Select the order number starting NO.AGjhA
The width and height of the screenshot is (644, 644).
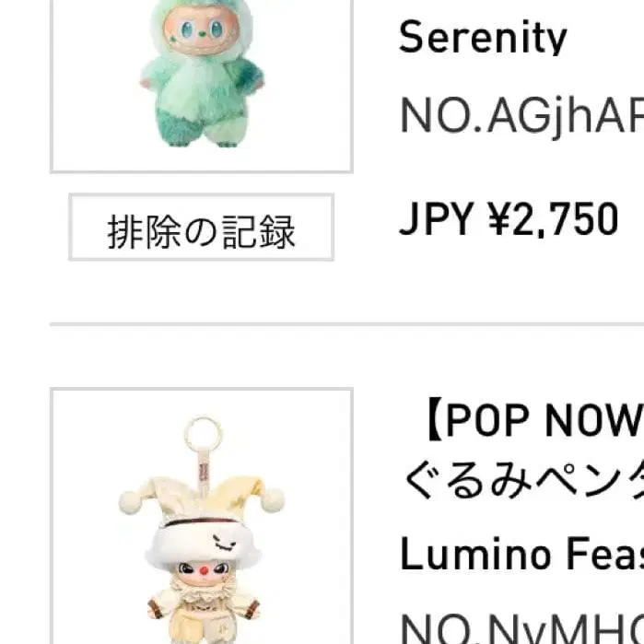[x=521, y=116]
